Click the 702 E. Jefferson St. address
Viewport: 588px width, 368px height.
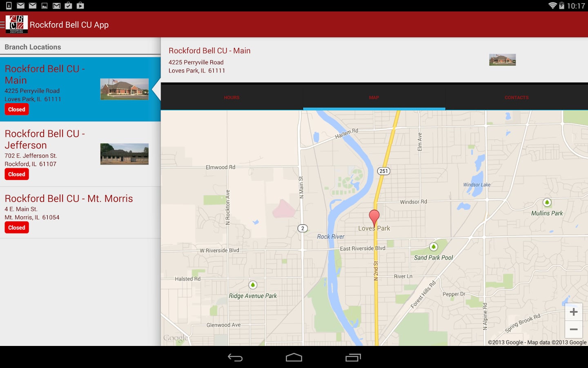31,156
